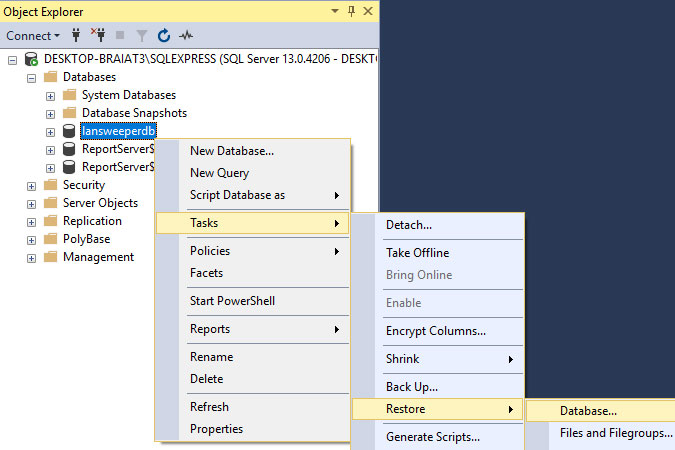Open Properties from the database context menu
This screenshot has width=675, height=450.
coord(216,429)
